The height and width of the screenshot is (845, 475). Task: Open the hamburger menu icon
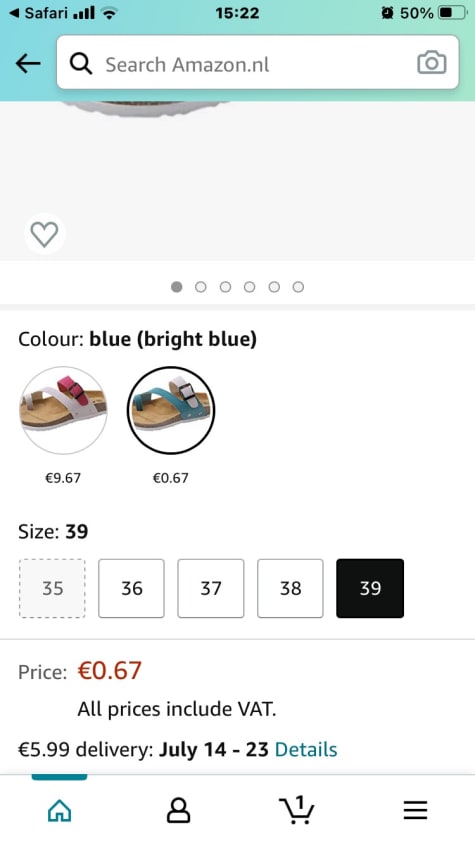416,810
